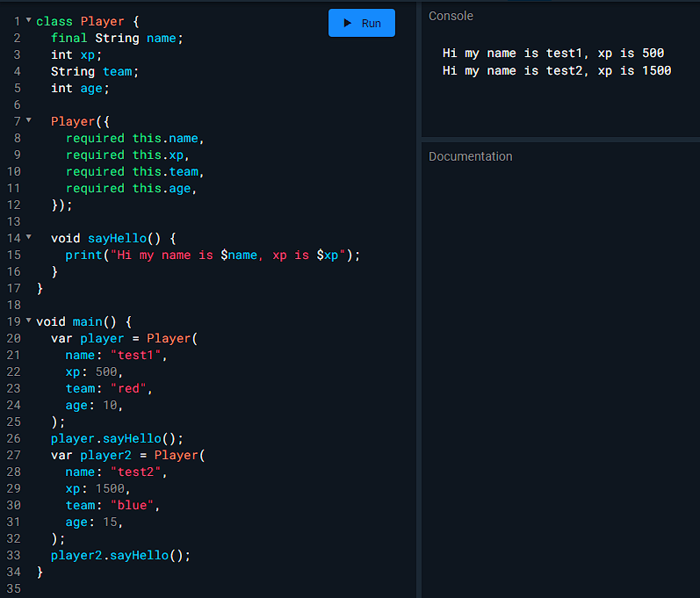This screenshot has height=598, width=700.
Task: Click 'required this.age,' parameter line
Action: tap(131, 188)
